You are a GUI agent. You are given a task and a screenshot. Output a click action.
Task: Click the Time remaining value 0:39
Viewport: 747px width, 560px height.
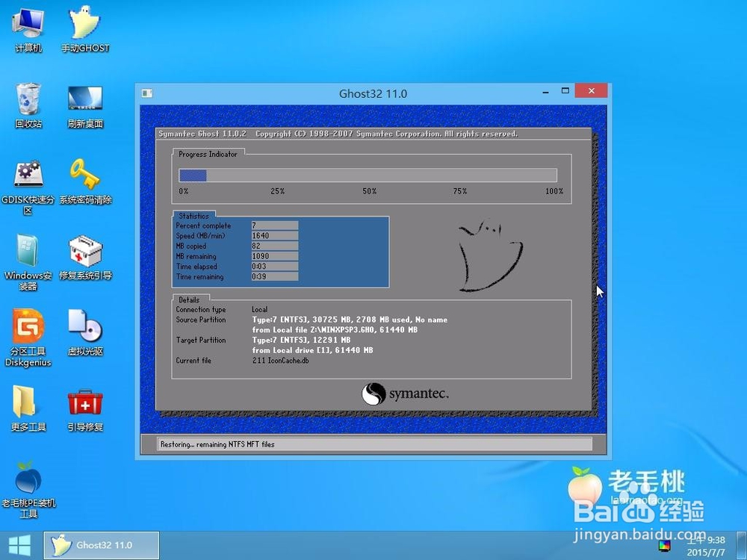click(275, 277)
